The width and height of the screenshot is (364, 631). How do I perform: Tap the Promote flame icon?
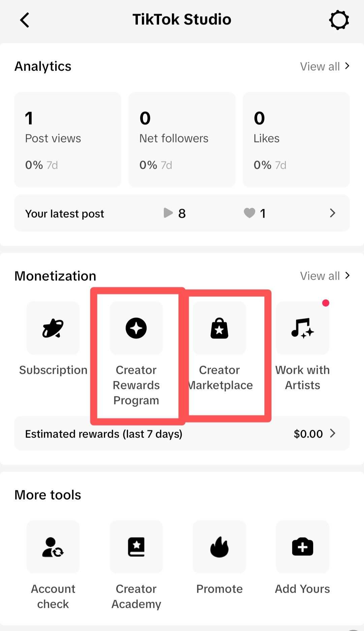pos(219,547)
